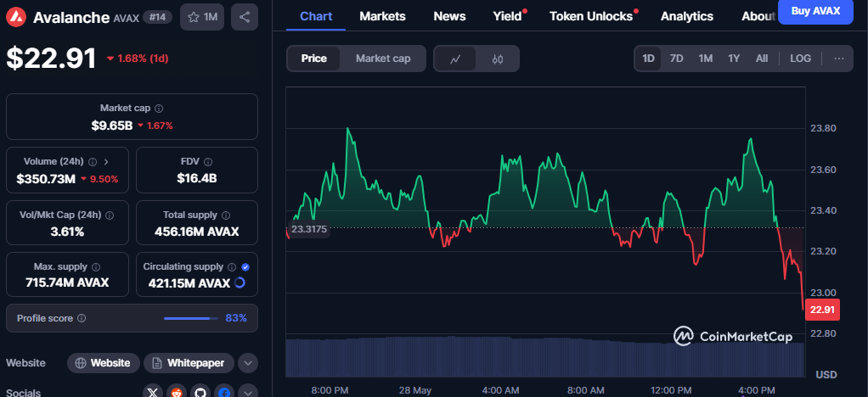Viewport: 868px width, 397px height.
Task: Click the 715.74M AVAX max supply value
Action: [x=67, y=283]
